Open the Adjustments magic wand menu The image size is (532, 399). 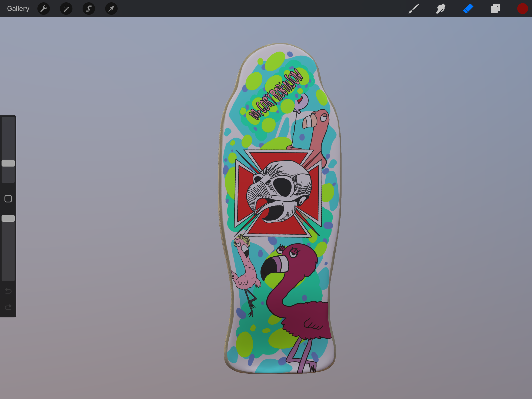[66, 9]
